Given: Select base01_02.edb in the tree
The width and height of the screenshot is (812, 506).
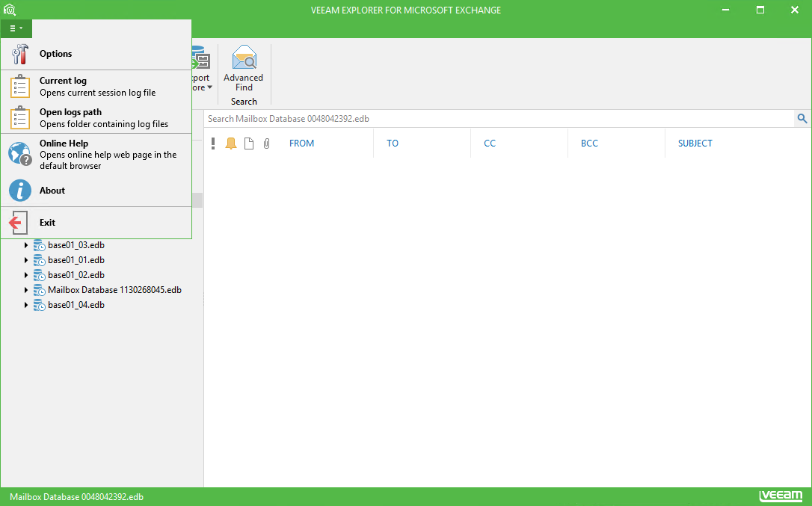Looking at the screenshot, I should 76,275.
